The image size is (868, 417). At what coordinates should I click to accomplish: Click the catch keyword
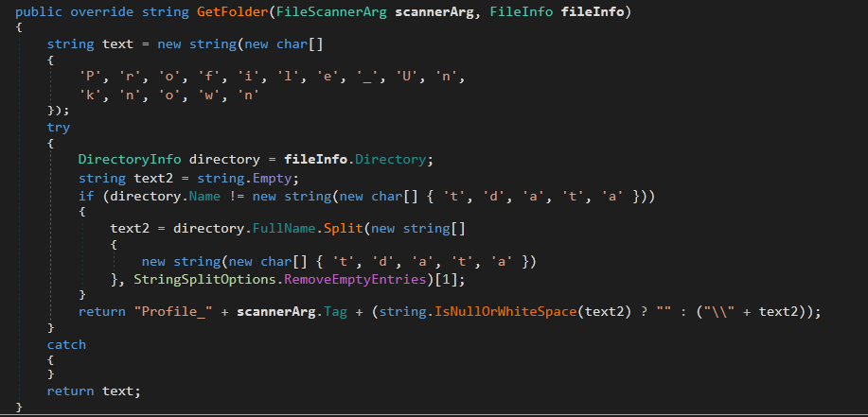coord(66,344)
